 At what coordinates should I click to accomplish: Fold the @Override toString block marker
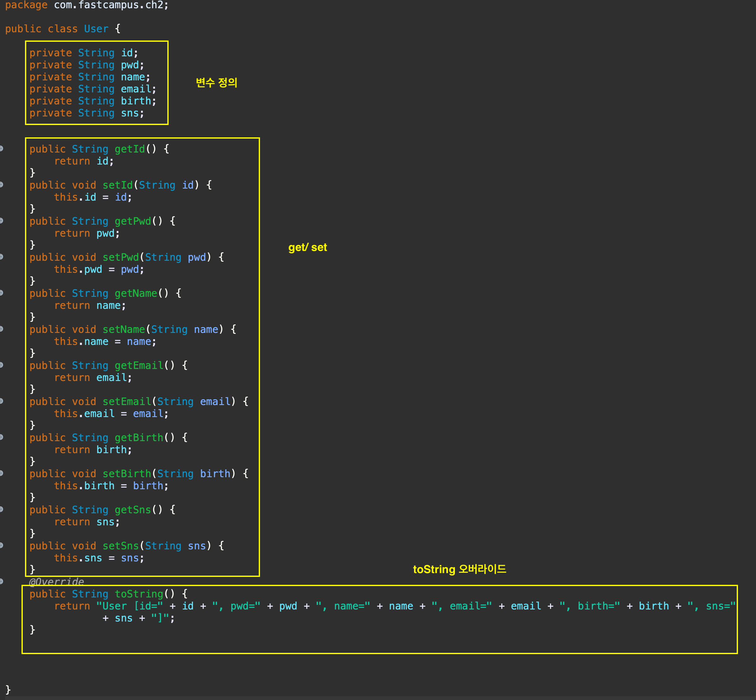2,581
